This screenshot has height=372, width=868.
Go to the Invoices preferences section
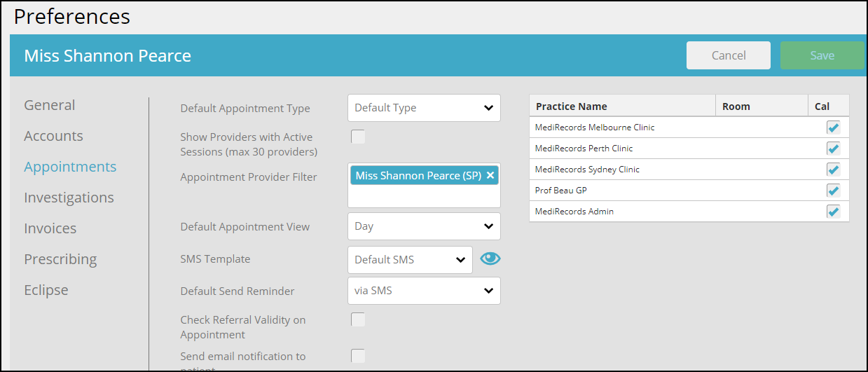tap(50, 228)
